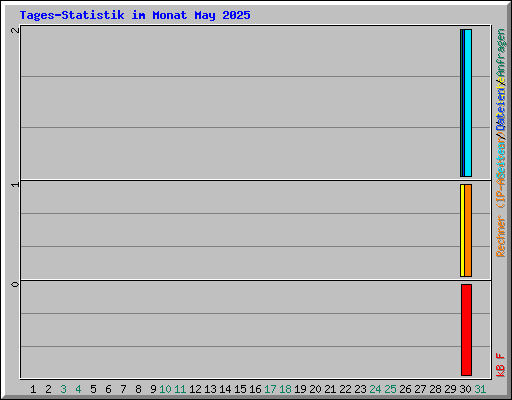512x400 pixels.
Task: Click the y-axis value 1 label
Action: (15, 184)
